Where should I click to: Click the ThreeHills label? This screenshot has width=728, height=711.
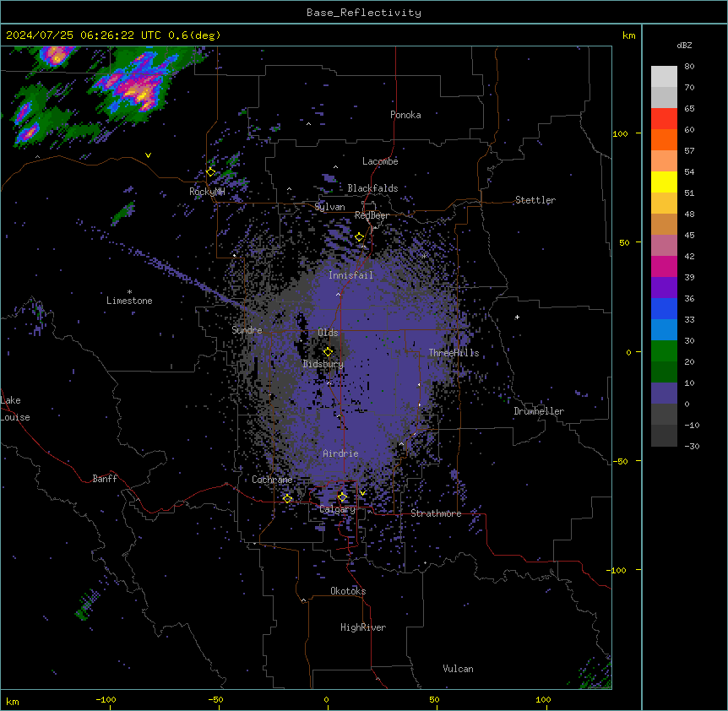(x=454, y=353)
